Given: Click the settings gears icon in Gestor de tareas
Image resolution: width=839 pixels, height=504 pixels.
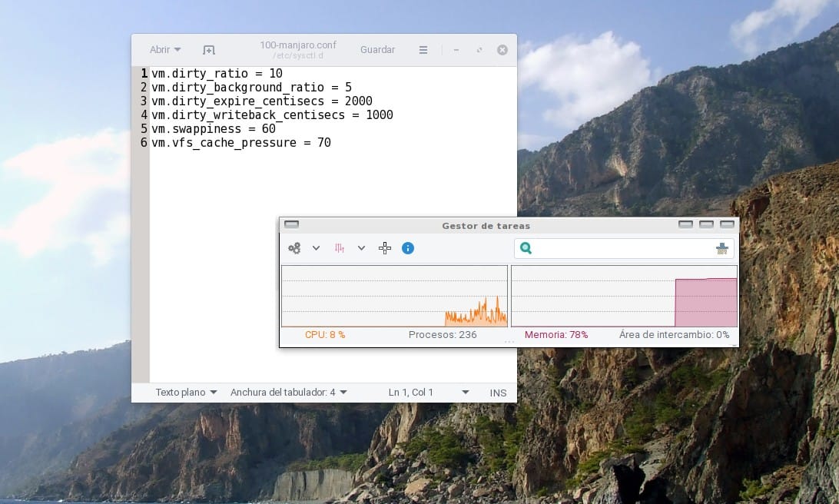Looking at the screenshot, I should tap(293, 248).
